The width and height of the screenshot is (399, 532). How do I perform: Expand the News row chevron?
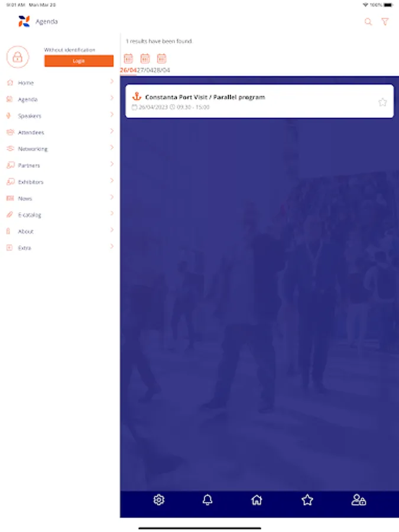pyautogui.click(x=112, y=197)
